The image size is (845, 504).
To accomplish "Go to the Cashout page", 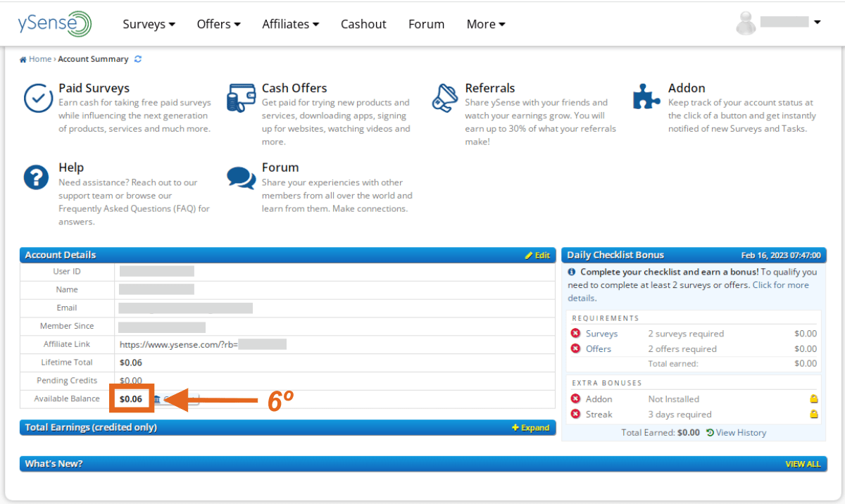I will [x=363, y=24].
